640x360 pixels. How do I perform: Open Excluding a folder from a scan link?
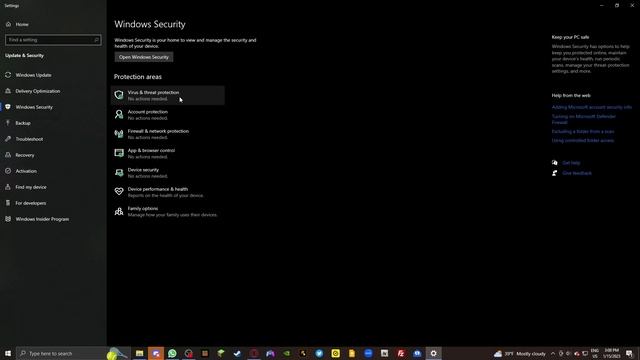click(x=583, y=131)
